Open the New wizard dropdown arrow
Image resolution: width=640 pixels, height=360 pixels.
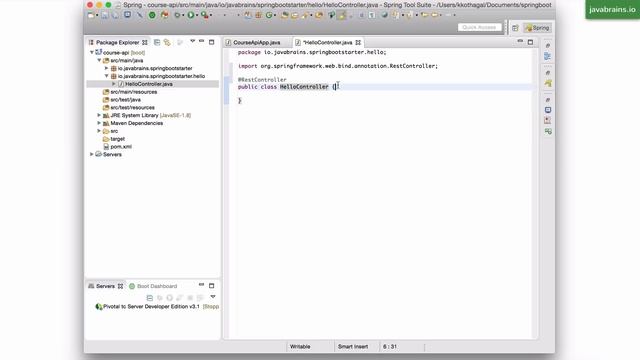tap(97, 16)
